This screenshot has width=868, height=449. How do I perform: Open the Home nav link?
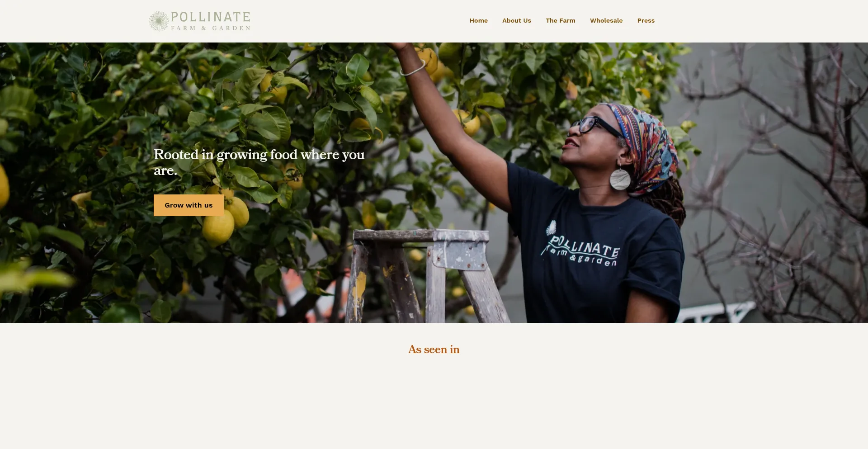pyautogui.click(x=478, y=20)
